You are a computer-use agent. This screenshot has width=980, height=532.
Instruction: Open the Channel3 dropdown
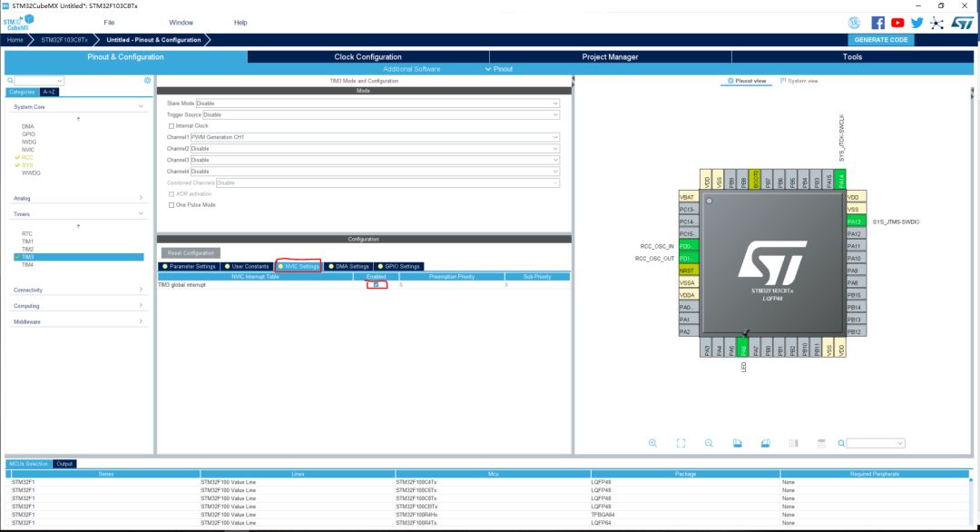[x=375, y=160]
